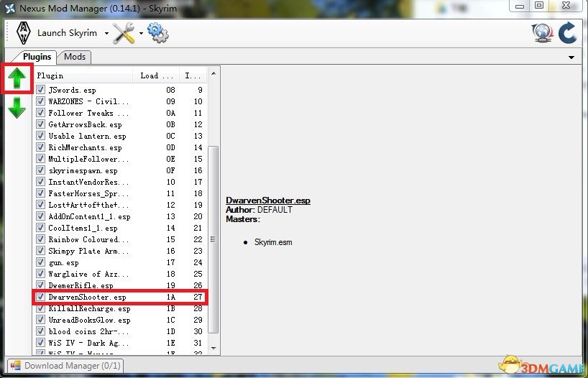Viewport: 588px width, 378px height.
Task: Open the wrench and screwdriver tools icon
Action: click(124, 33)
